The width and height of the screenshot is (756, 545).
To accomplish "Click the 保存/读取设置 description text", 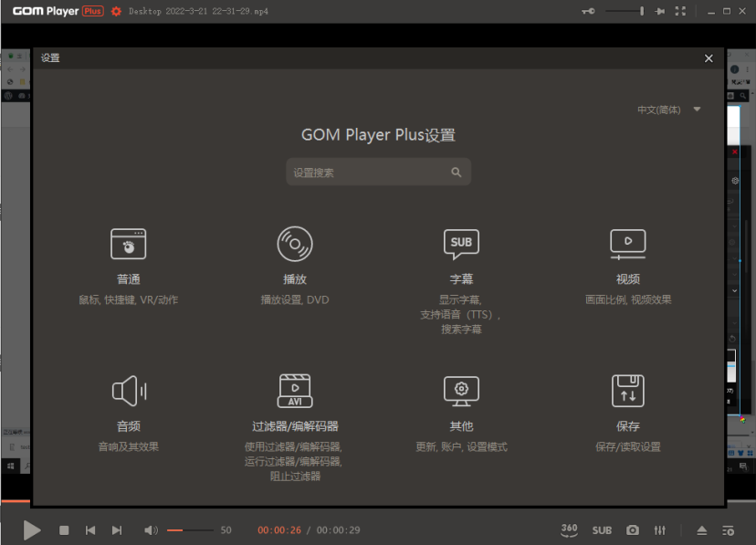I will tap(628, 446).
